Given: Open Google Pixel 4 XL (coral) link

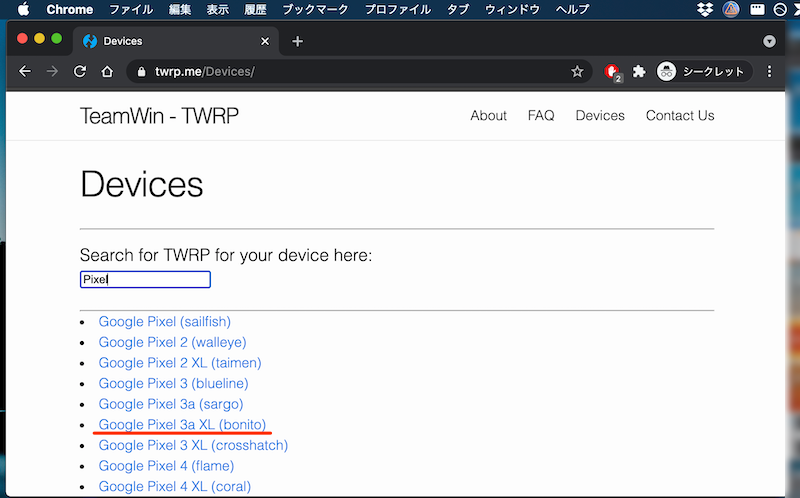Looking at the screenshot, I should click(x=174, y=486).
